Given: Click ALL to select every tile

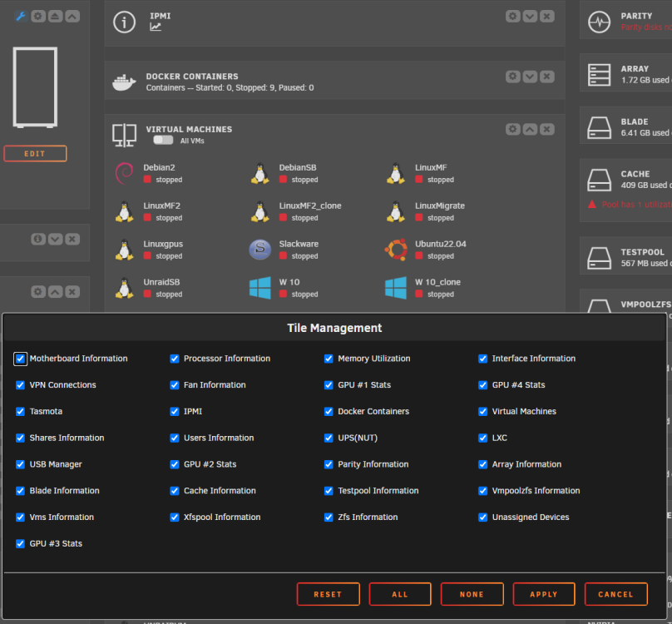Looking at the screenshot, I should click(400, 594).
